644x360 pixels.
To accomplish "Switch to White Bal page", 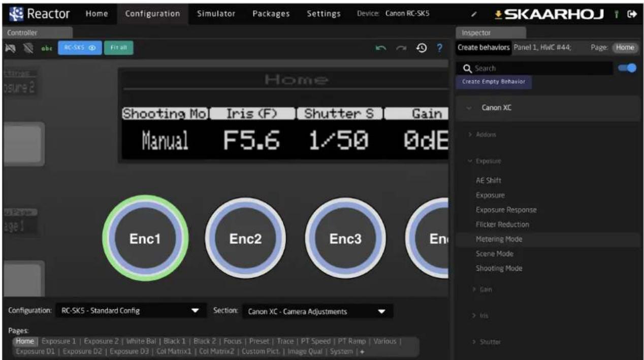I will (141, 341).
